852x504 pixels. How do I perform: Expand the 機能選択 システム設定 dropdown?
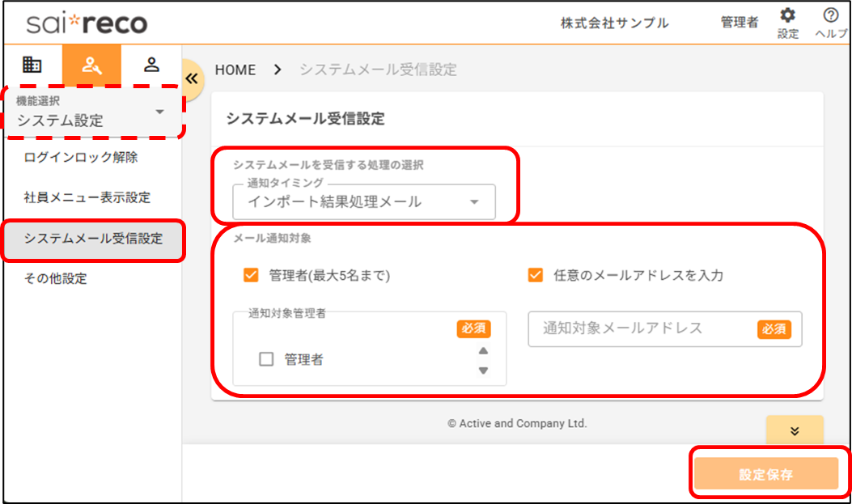click(x=93, y=112)
